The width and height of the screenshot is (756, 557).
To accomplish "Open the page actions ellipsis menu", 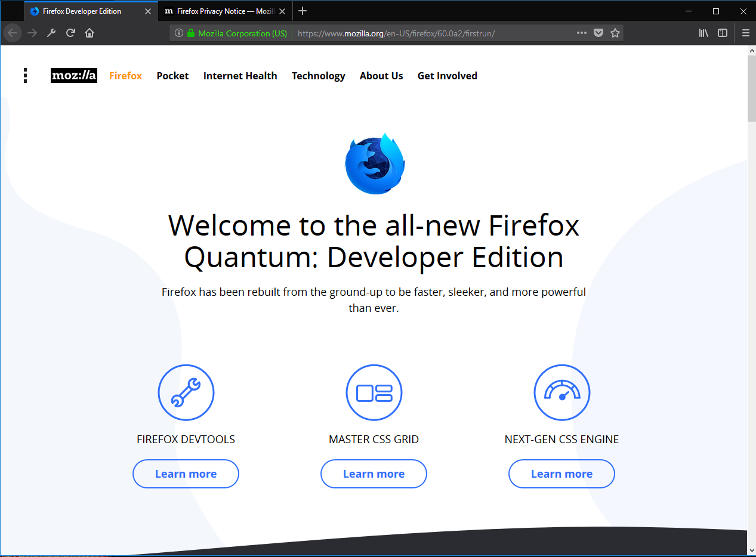I will tap(581, 33).
